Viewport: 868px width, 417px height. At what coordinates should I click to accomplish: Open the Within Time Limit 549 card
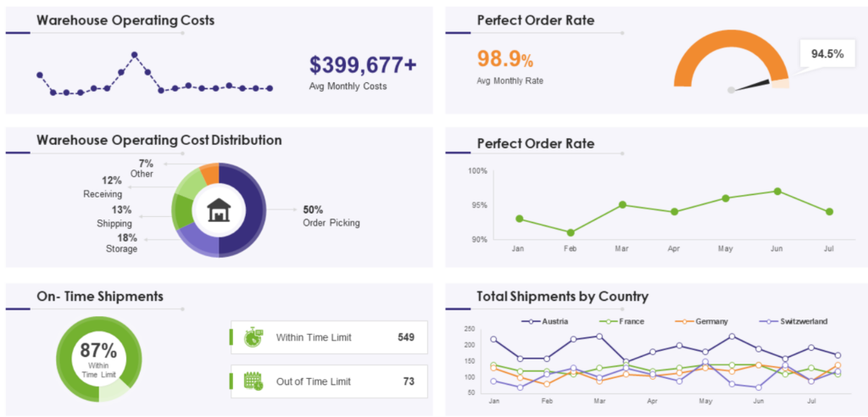[x=328, y=337]
